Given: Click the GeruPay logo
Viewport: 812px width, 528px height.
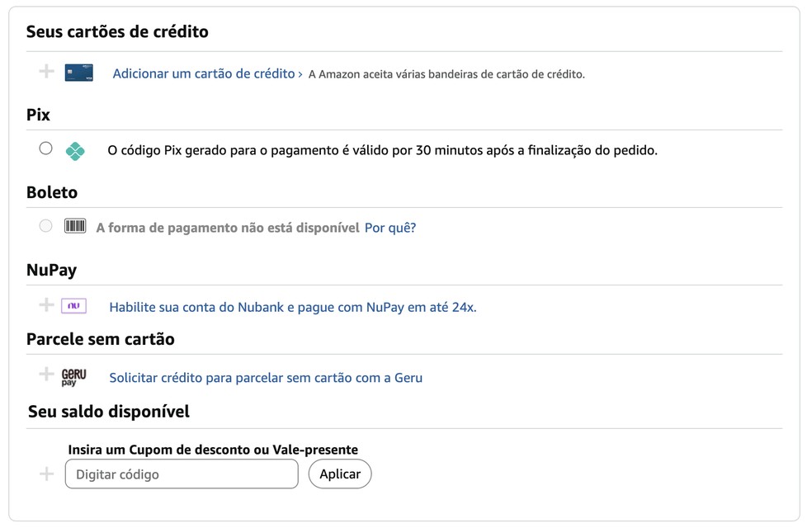Looking at the screenshot, I should [74, 377].
